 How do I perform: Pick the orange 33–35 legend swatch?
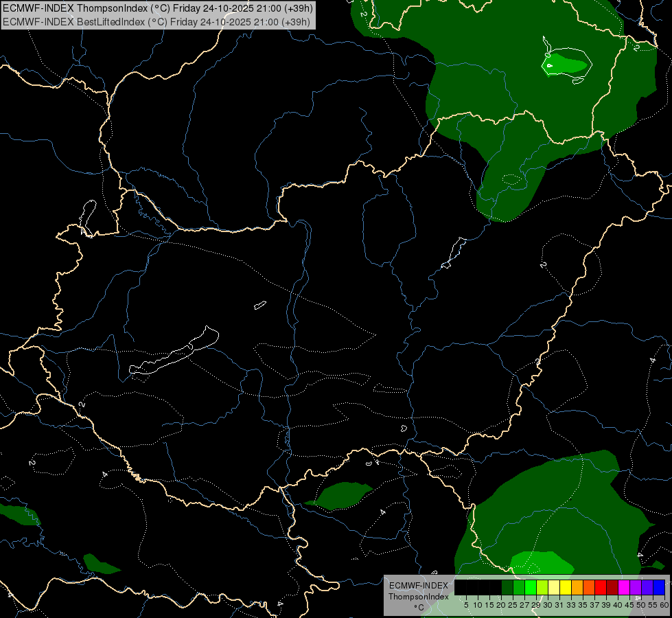point(577,587)
